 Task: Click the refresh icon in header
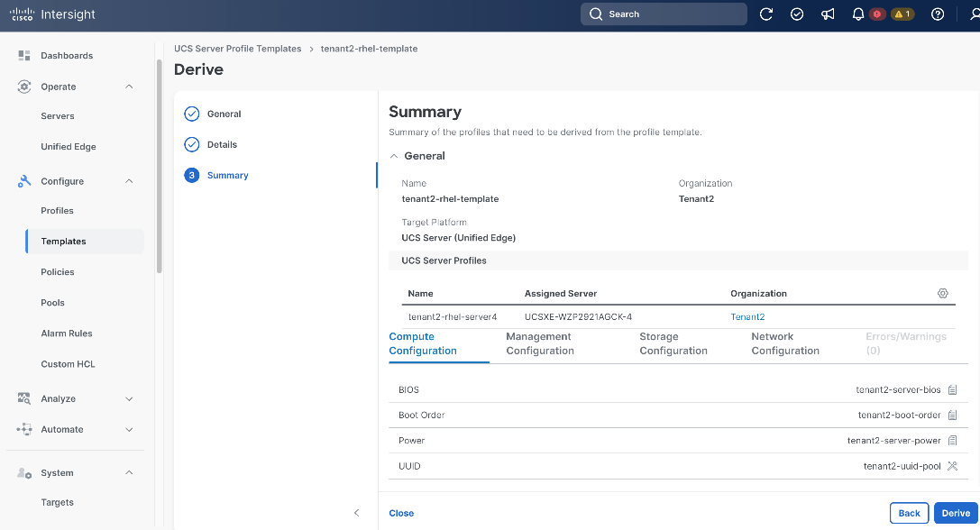(x=766, y=14)
